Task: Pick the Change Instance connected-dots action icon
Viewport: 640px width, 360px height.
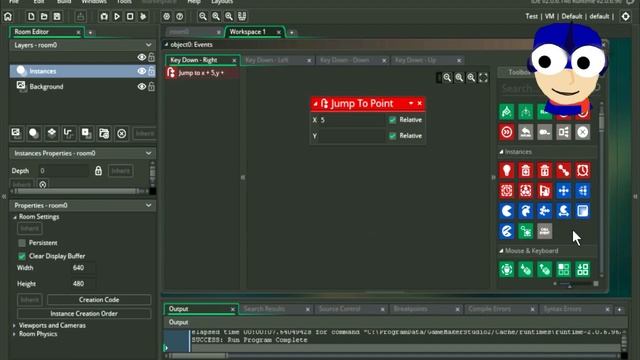Action: pyautogui.click(x=564, y=170)
